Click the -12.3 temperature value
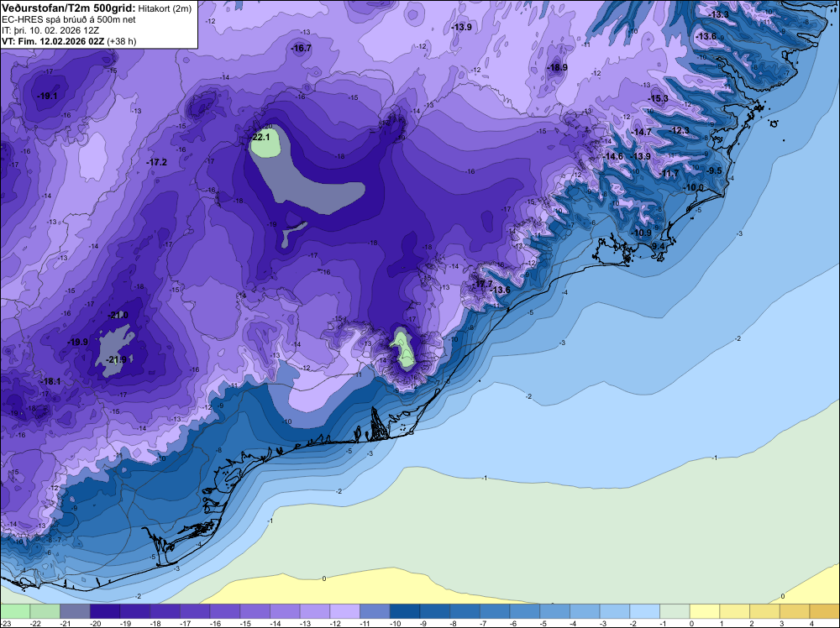 (680, 131)
